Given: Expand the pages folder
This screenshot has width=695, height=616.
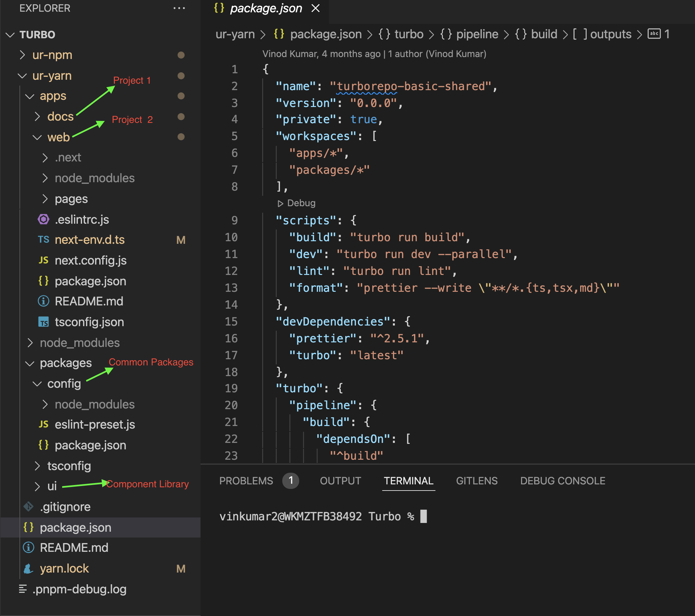Looking at the screenshot, I should (45, 199).
